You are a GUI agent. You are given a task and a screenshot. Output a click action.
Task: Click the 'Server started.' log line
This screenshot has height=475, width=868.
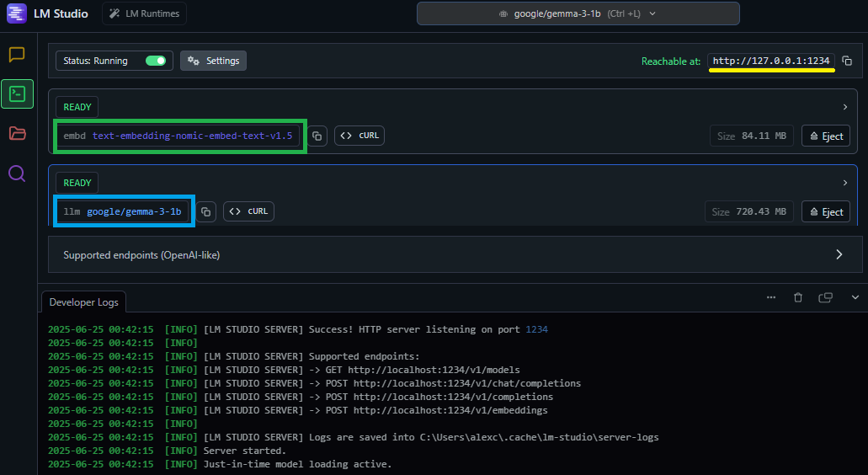(x=168, y=451)
